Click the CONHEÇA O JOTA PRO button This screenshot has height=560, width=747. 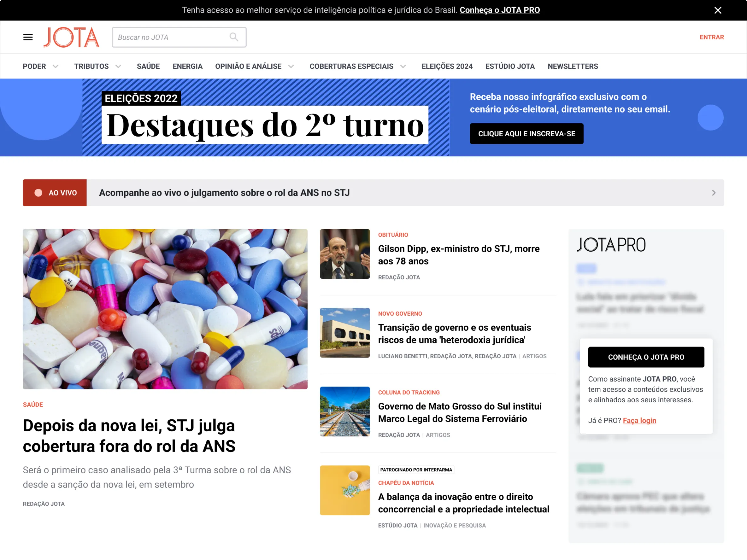(x=646, y=357)
